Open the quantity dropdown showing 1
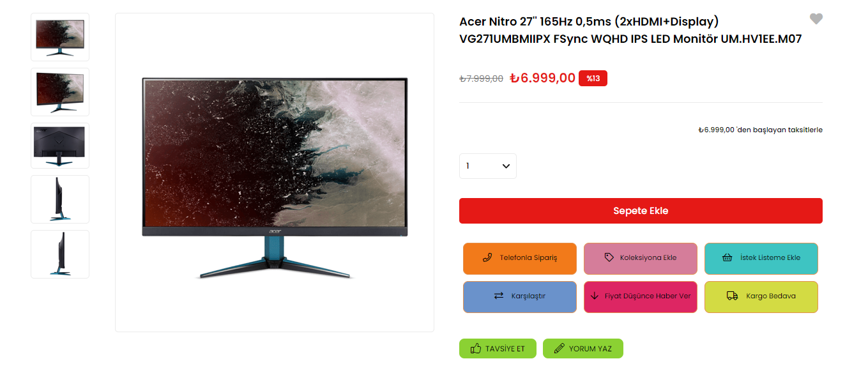This screenshot has height=375, width=868. pos(488,166)
